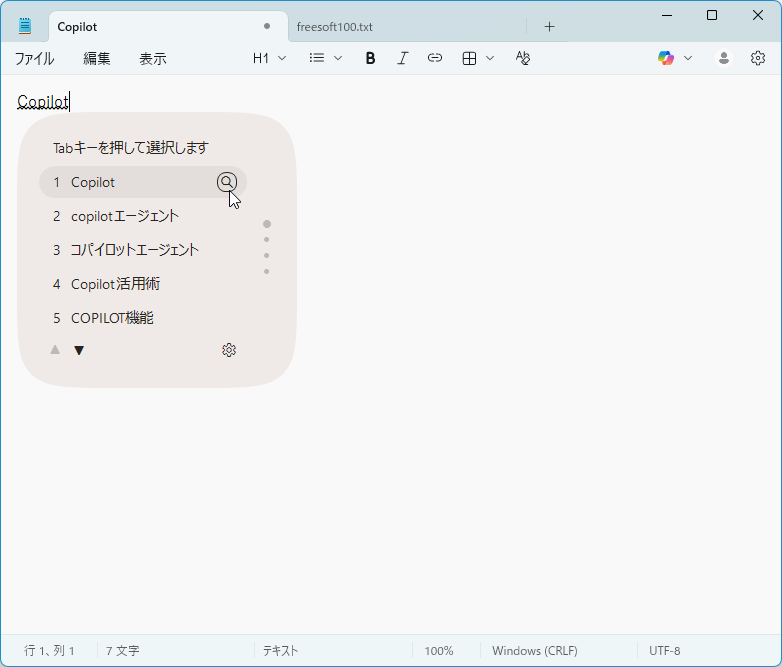Toggle italic formatting
This screenshot has width=782, height=667.
tap(402, 58)
